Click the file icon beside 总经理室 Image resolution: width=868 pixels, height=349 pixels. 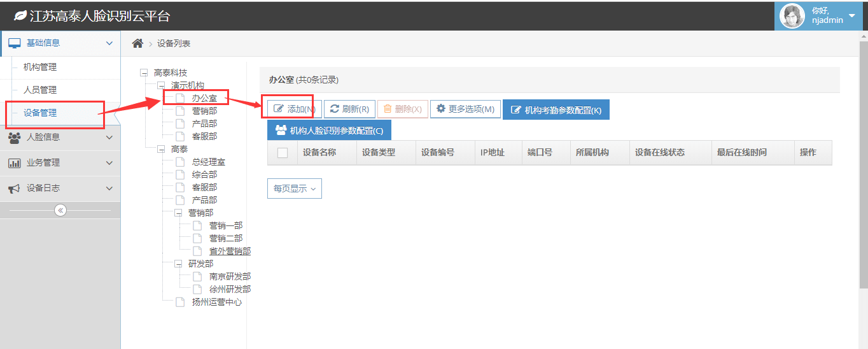pos(180,162)
